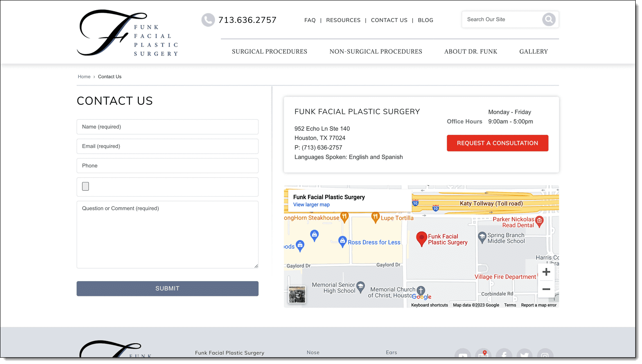This screenshot has height=364, width=642.
Task: Open the Surgical Procedures menu
Action: click(269, 52)
